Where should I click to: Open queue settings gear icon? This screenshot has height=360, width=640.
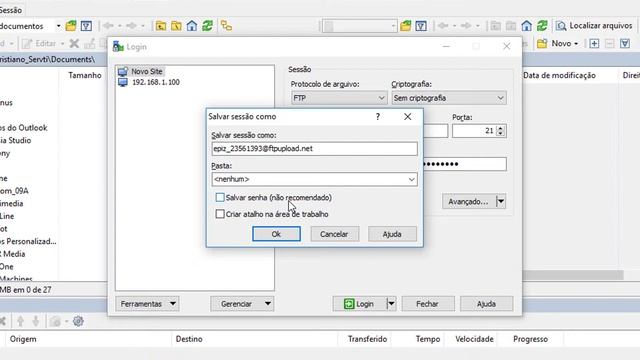[x=78, y=321]
